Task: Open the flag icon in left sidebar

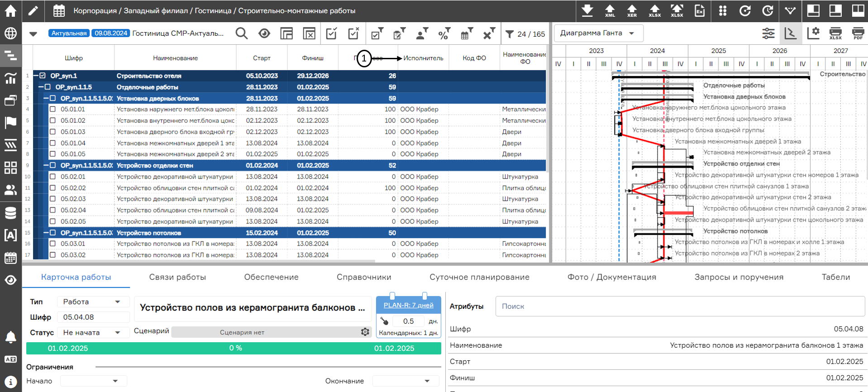Action: [x=10, y=123]
